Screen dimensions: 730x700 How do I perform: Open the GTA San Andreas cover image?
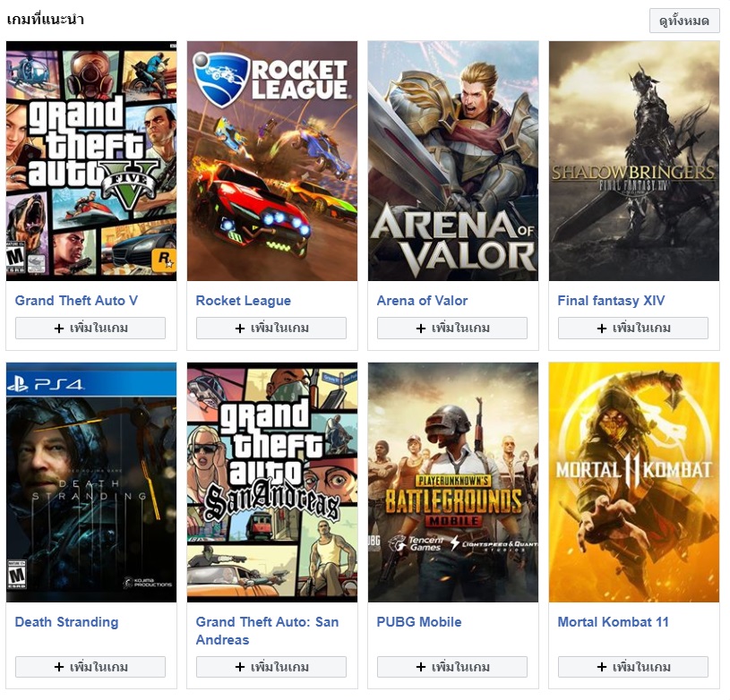(x=272, y=482)
